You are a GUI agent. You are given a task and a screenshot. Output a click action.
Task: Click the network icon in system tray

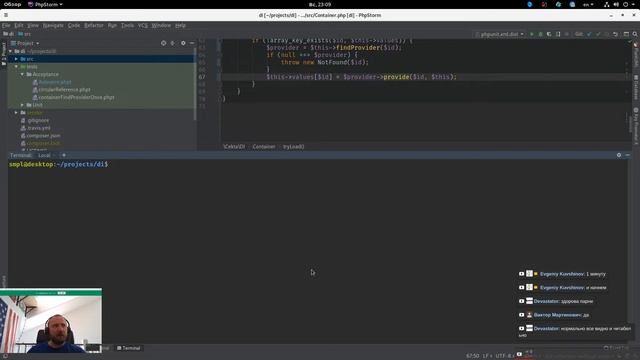[607, 4]
